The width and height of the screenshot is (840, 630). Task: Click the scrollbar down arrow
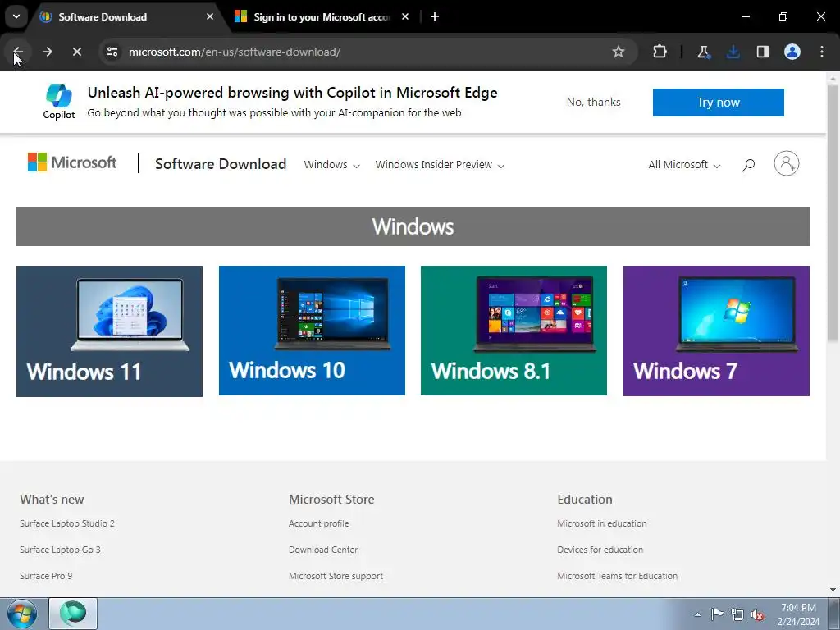click(833, 590)
